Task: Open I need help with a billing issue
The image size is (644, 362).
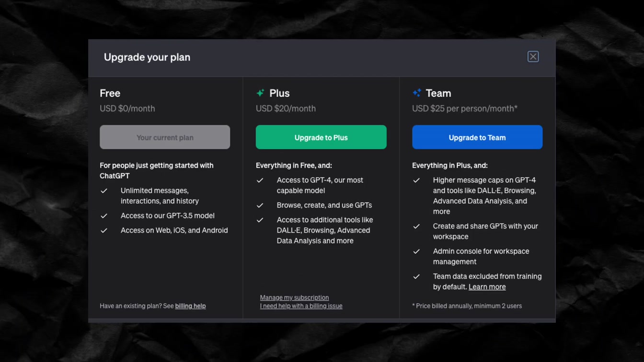Action: [x=301, y=306]
